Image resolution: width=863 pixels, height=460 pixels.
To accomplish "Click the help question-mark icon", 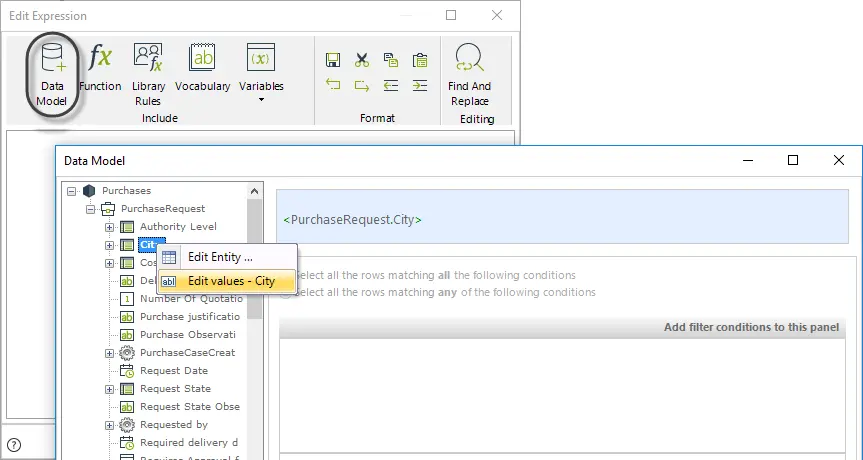I will [14, 445].
